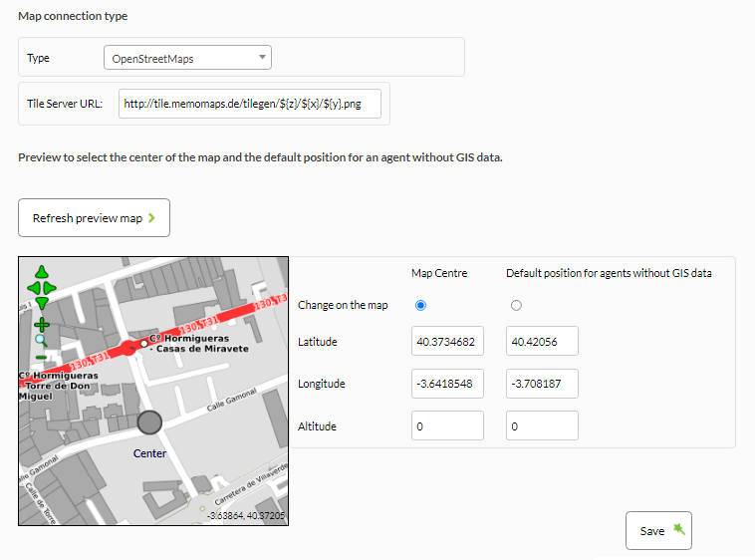Pan the map right with green arrow
The height and width of the screenshot is (560, 755).
pos(50,288)
